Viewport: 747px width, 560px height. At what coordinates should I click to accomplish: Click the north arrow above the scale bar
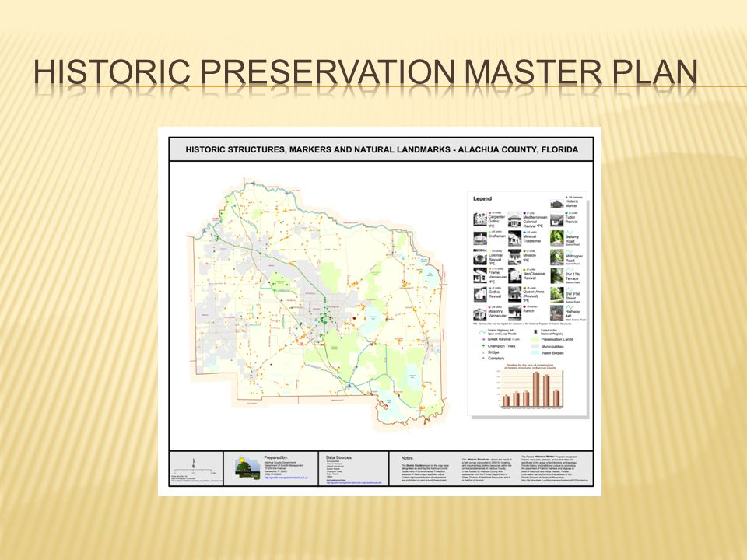pos(194,463)
